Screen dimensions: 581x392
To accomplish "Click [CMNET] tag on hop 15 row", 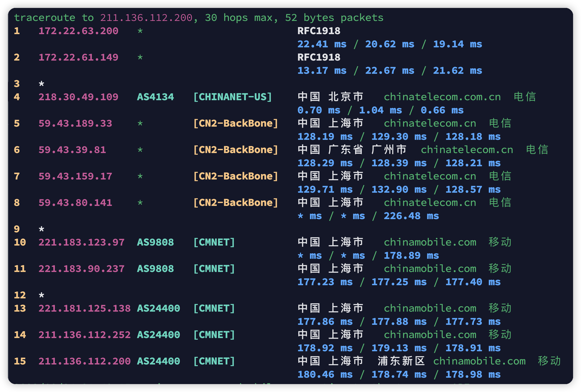I will pos(214,362).
